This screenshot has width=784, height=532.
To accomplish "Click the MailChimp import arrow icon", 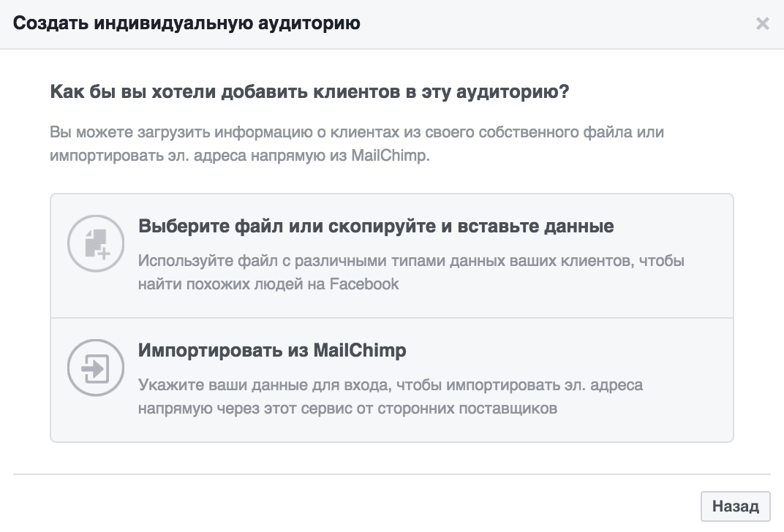I will tap(96, 368).
